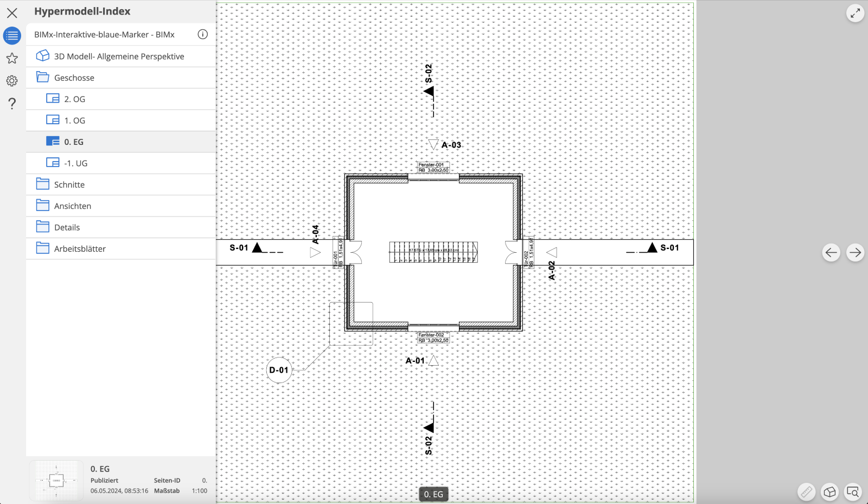Open the 1. OG floor plan

click(121, 120)
